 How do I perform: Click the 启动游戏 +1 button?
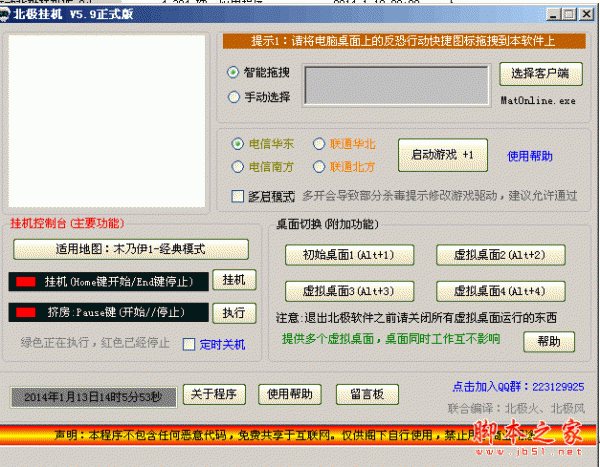point(443,155)
